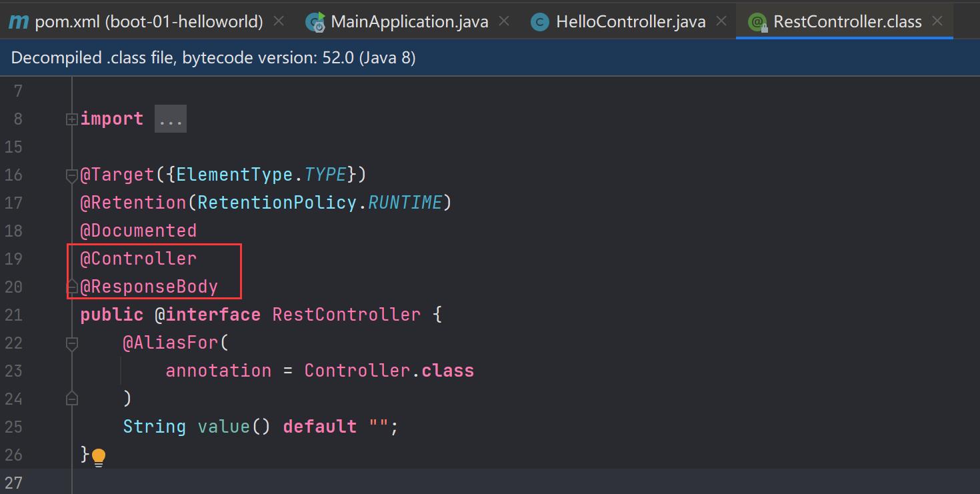Viewport: 980px width, 494px height.
Task: Close the pom.xml editor tab
Action: click(279, 21)
